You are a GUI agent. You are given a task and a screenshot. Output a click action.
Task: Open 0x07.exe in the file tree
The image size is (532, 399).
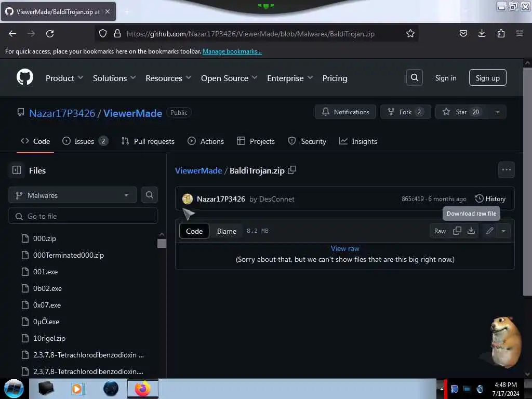coord(47,305)
